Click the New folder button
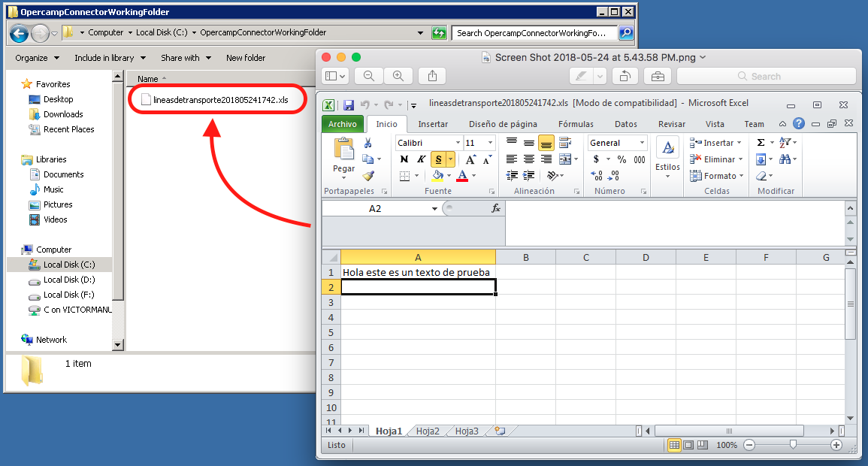The width and height of the screenshot is (868, 466). coord(246,58)
